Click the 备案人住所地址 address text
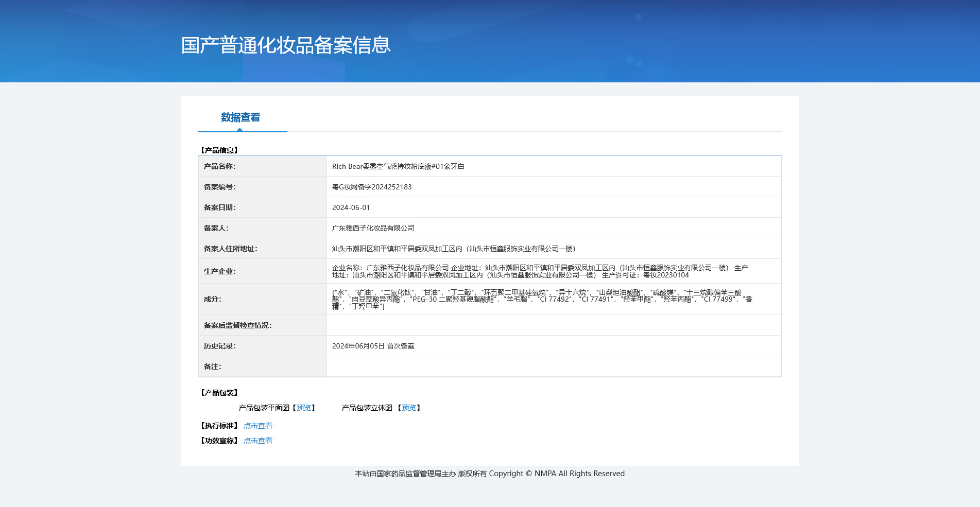The width and height of the screenshot is (980, 507). (454, 249)
